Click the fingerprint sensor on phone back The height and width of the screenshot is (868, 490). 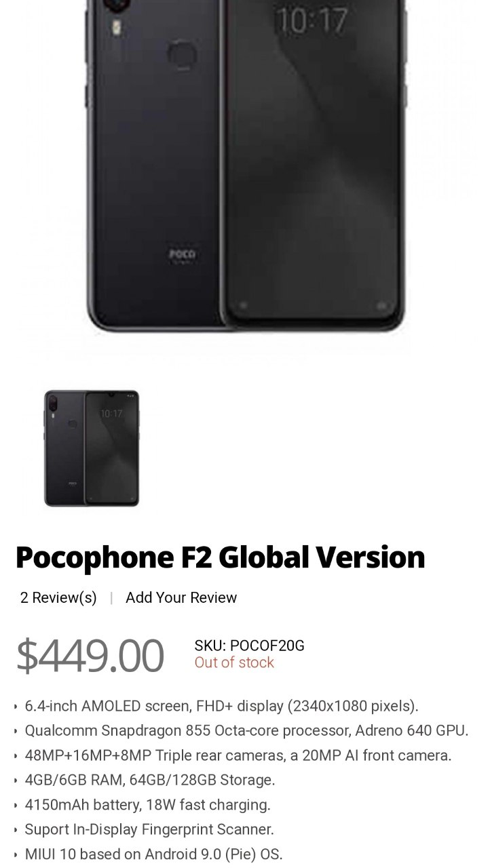[x=182, y=53]
